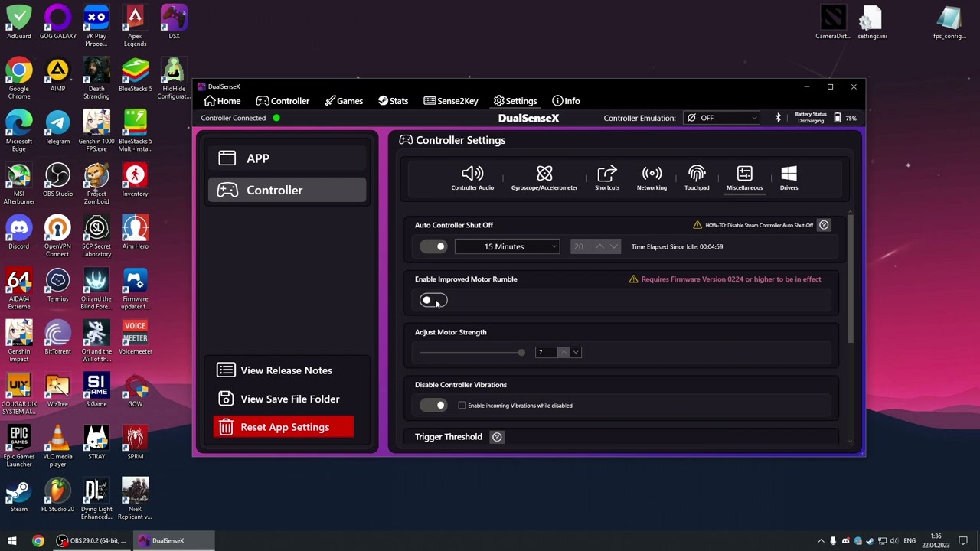This screenshot has height=551, width=980.
Task: Click the Bluetooth icon in status bar
Action: (778, 118)
